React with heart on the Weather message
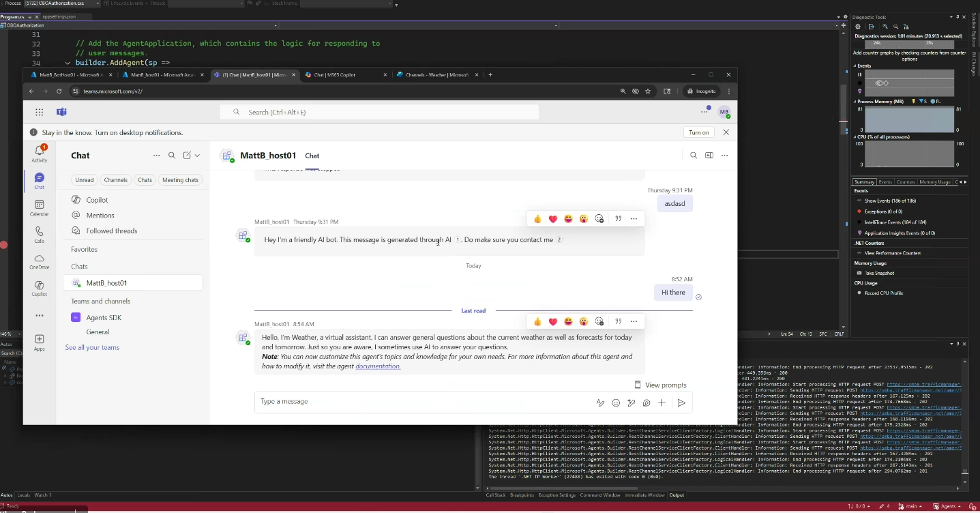980x513 pixels. 553,321
